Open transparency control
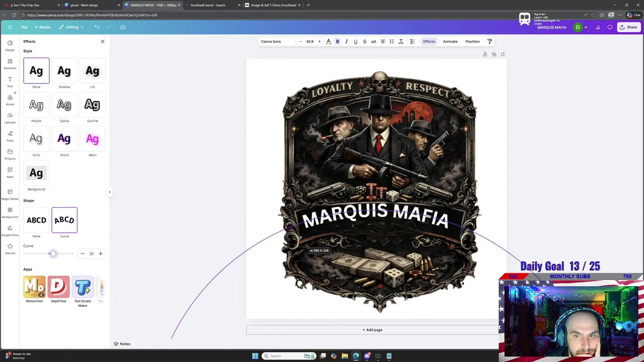Image resolution: width=644 pixels, height=362 pixels. click(413, 41)
